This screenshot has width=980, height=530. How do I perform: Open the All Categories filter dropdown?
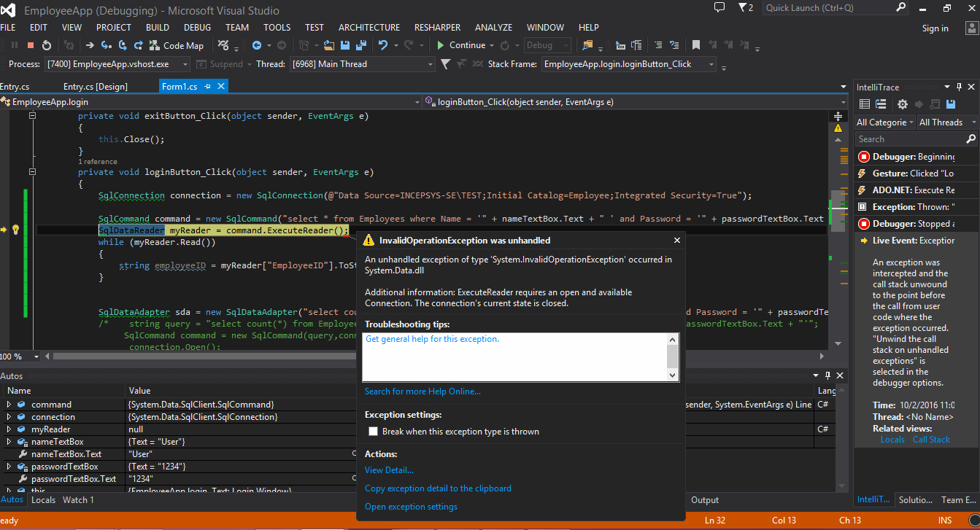[x=884, y=122]
